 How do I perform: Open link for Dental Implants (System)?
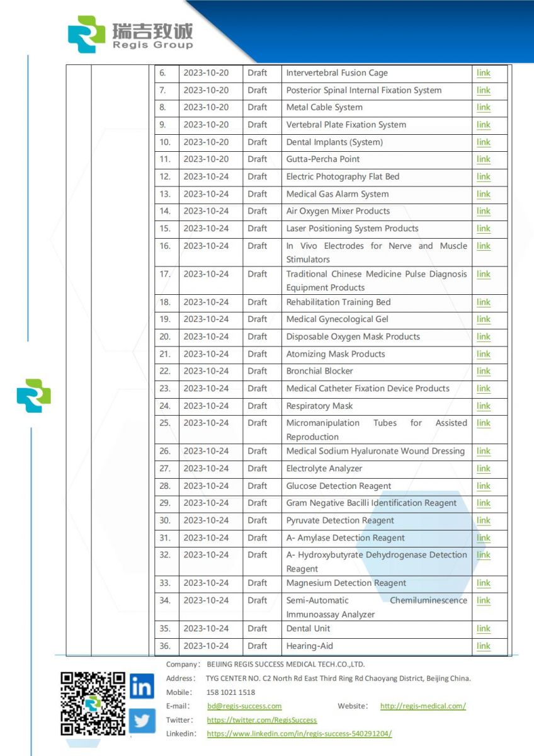(x=483, y=142)
